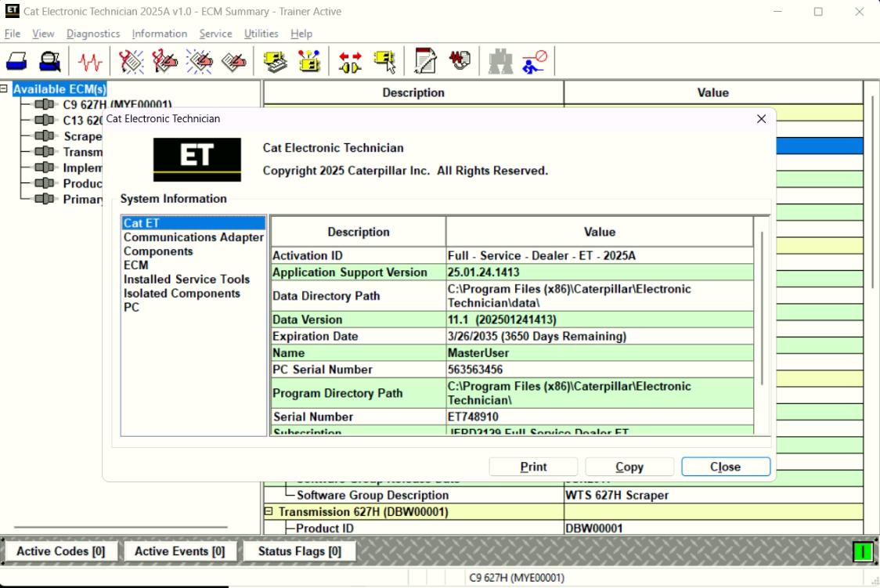Click the Primary ECM connector icon
880x588 pixels.
click(45, 199)
